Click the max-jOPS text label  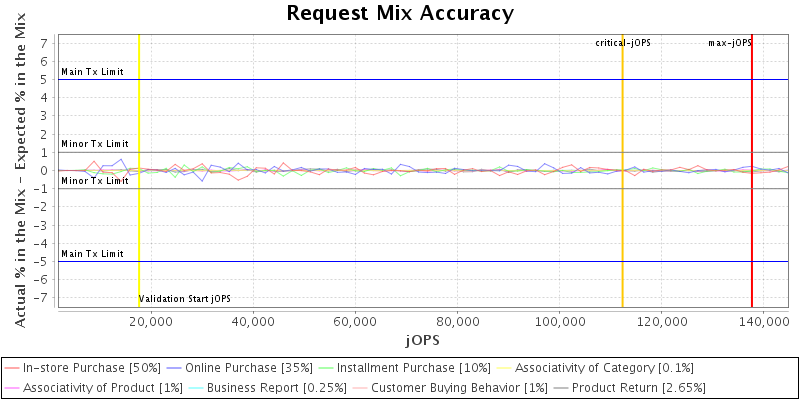(729, 43)
